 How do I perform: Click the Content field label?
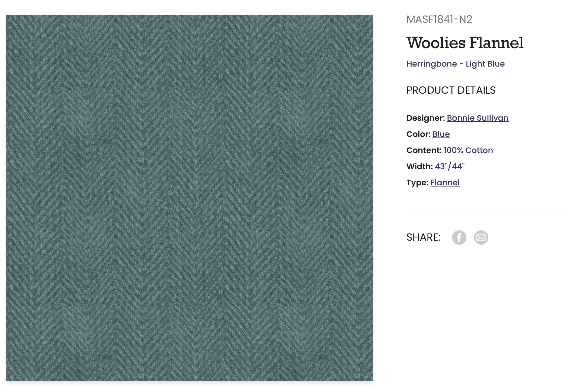click(x=424, y=150)
